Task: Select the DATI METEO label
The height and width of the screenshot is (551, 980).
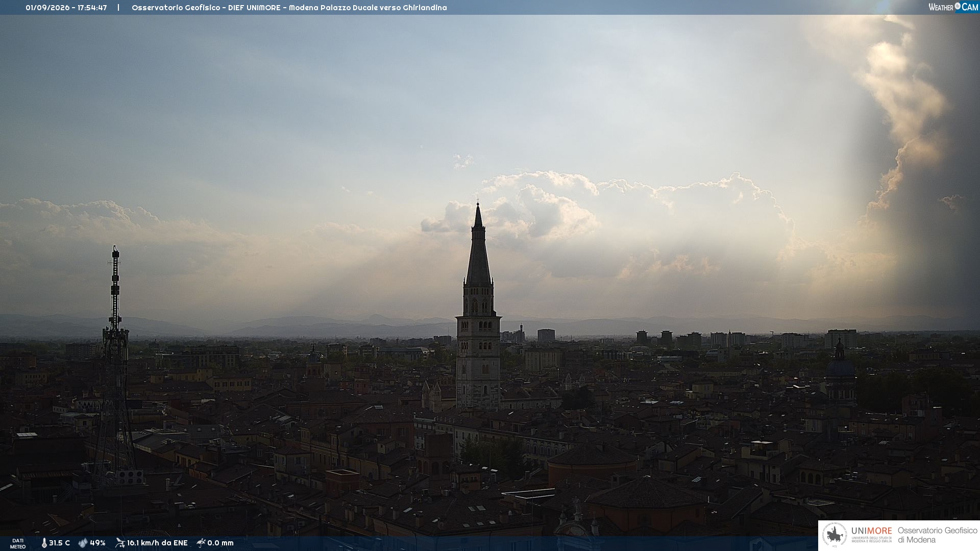Action: point(18,544)
